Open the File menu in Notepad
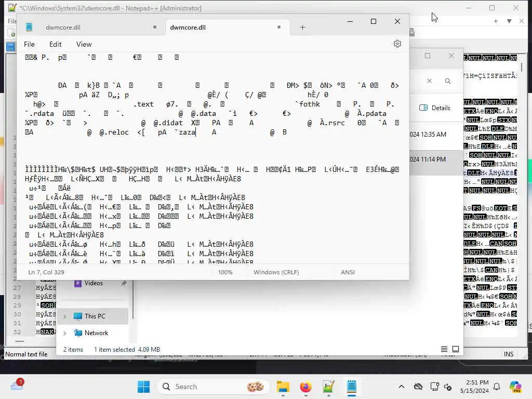 [x=29, y=44]
